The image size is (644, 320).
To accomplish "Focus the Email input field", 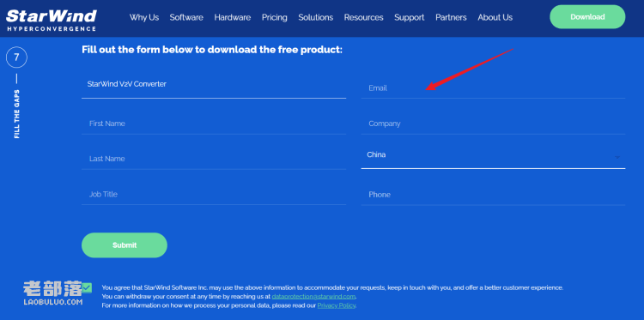I will 493,88.
